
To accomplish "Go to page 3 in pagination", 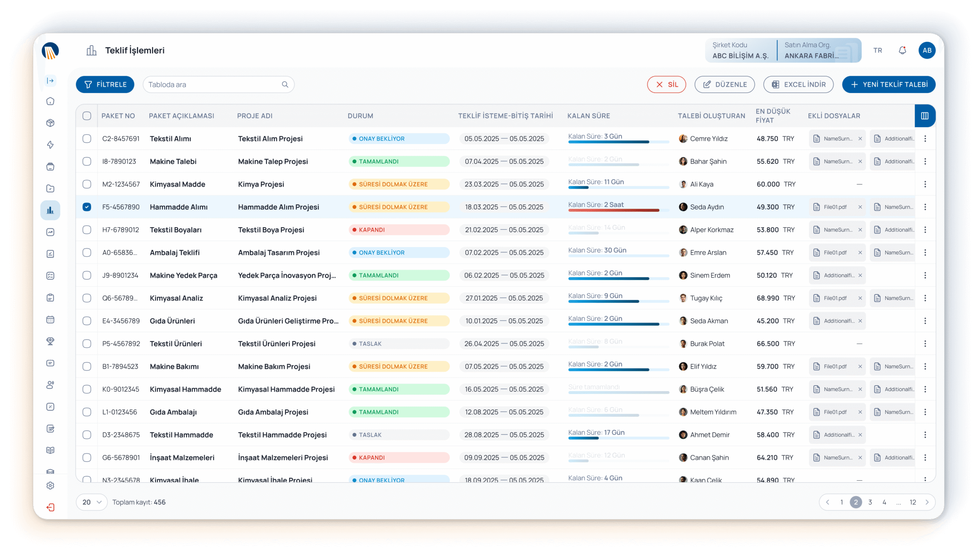I will [x=870, y=502].
